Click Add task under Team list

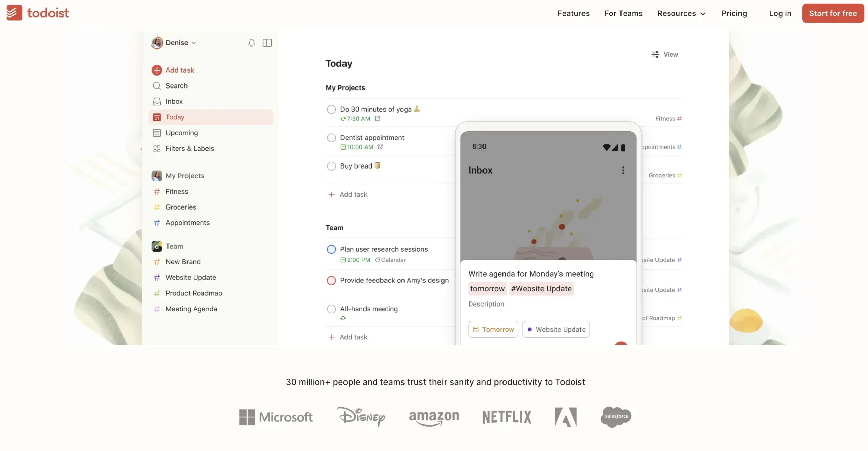(348, 337)
